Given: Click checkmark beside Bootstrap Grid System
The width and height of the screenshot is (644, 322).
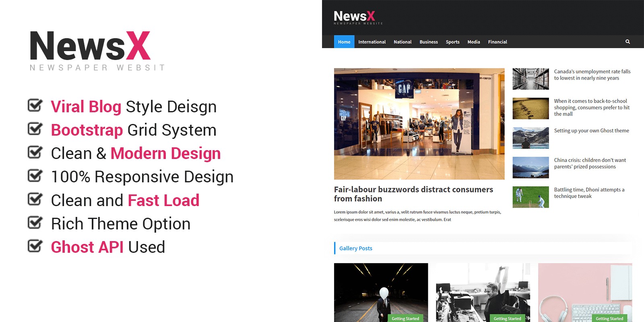Looking at the screenshot, I should [35, 129].
